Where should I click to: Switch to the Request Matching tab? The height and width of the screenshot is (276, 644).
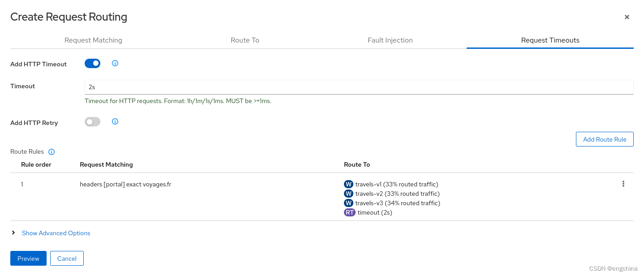[93, 40]
